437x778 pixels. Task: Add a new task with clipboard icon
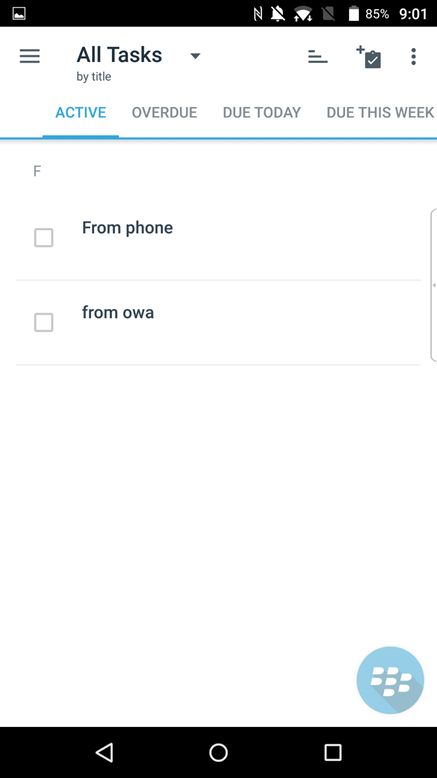pos(369,57)
